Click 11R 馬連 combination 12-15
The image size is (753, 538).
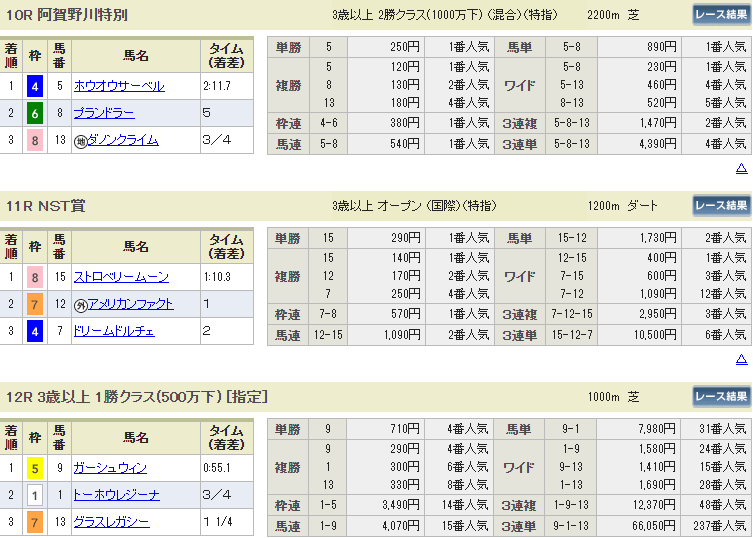click(328, 335)
